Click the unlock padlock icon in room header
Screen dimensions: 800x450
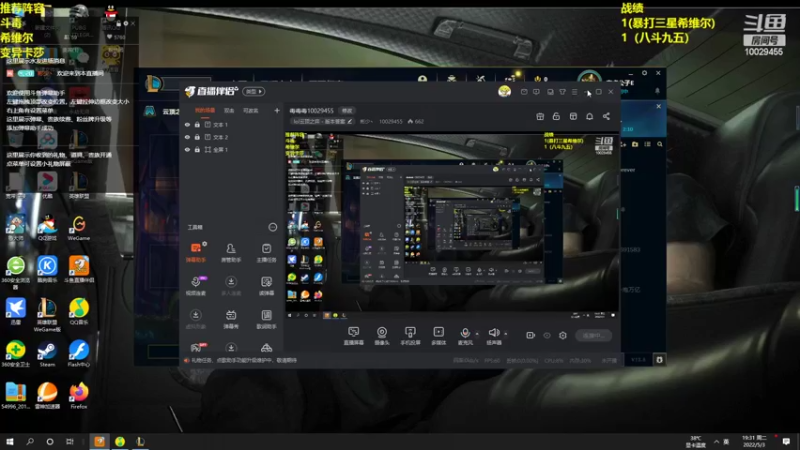click(556, 116)
